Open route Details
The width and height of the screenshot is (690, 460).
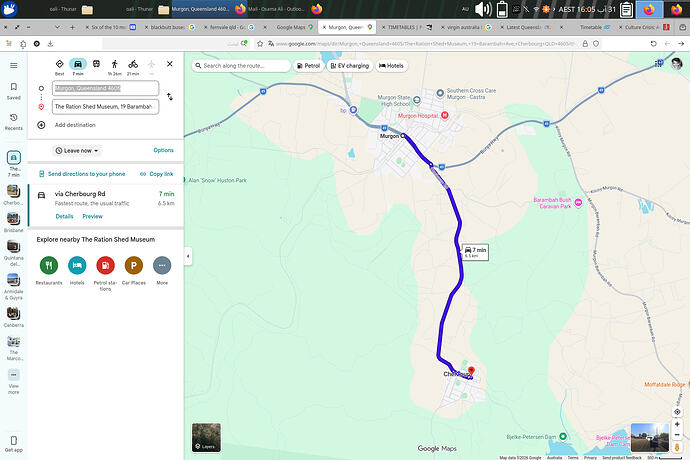[x=64, y=216]
